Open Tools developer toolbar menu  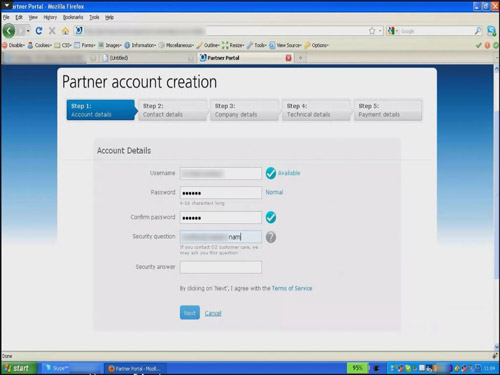(x=257, y=45)
